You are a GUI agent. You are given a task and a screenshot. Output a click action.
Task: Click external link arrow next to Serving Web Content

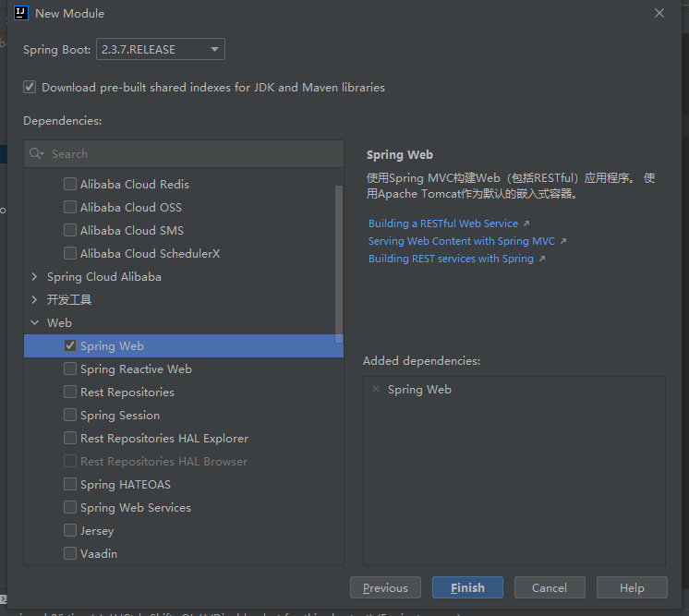click(x=563, y=241)
